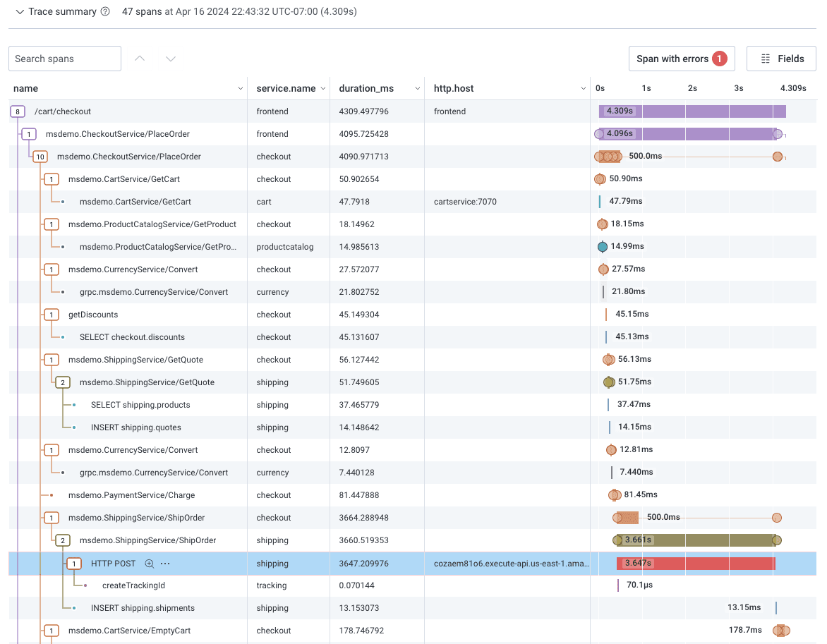Open the http.host column dropdown
Viewport: 827px width, 644px height.
[x=583, y=89]
